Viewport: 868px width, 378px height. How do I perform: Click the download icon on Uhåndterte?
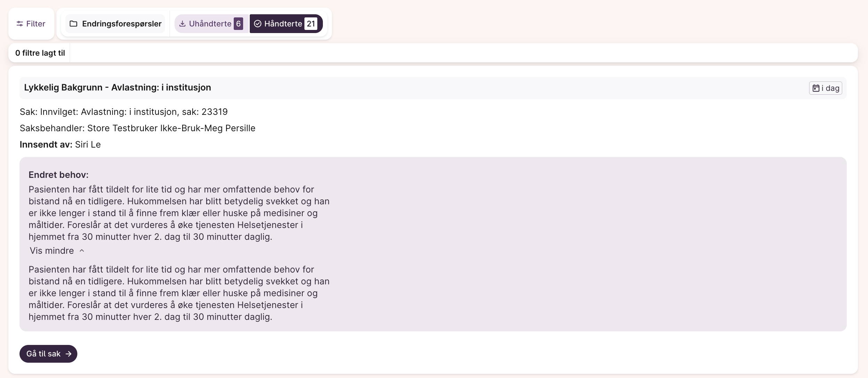[x=182, y=24]
